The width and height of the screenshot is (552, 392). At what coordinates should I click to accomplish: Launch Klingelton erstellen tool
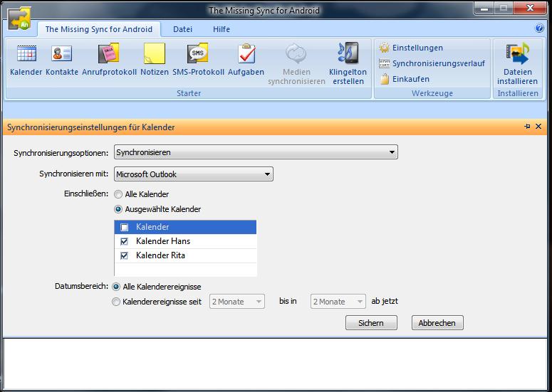pyautogui.click(x=348, y=64)
